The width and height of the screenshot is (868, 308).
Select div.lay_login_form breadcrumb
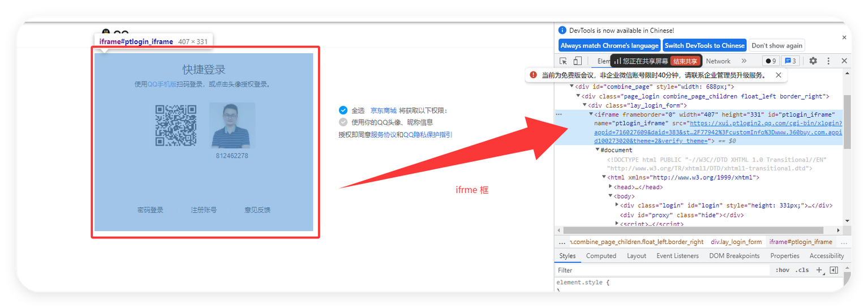(x=736, y=242)
